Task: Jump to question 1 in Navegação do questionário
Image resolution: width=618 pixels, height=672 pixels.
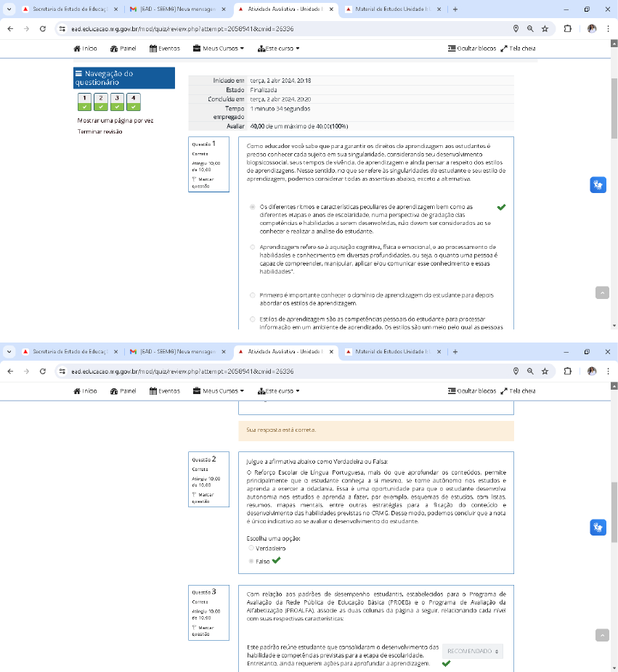Action: point(84,102)
